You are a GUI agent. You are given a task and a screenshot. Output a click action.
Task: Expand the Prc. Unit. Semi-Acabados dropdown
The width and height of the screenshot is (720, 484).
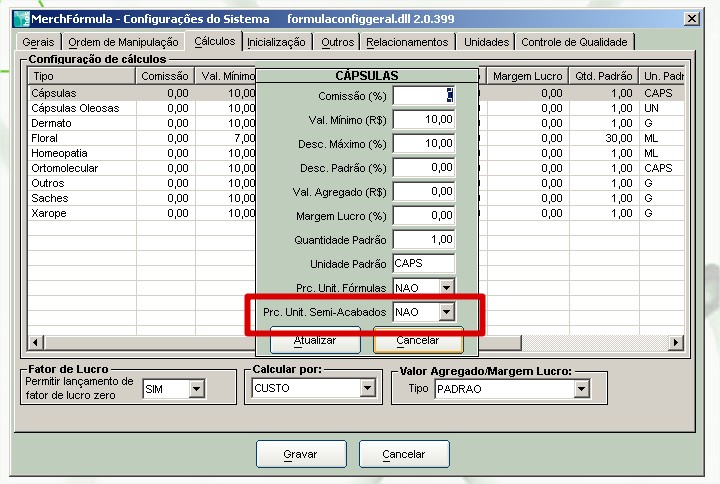pos(446,313)
